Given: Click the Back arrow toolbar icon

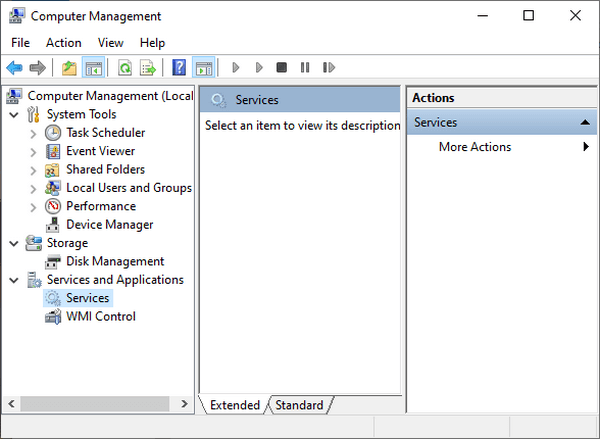Looking at the screenshot, I should point(15,68).
